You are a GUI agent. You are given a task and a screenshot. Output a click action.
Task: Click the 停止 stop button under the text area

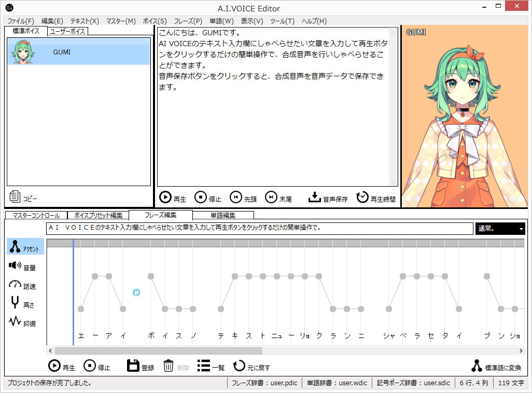click(207, 198)
